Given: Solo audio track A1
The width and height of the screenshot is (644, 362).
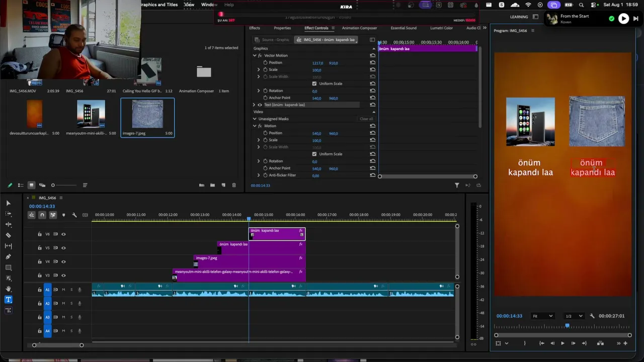Looking at the screenshot, I should 71,290.
